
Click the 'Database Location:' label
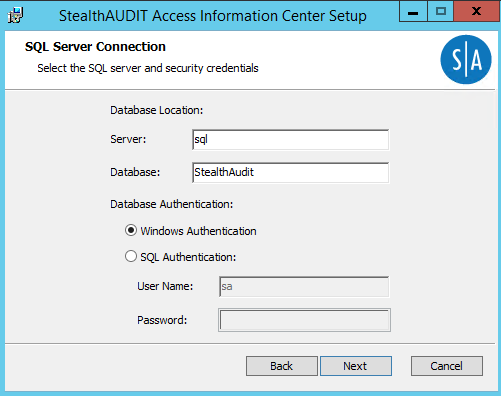157,110
